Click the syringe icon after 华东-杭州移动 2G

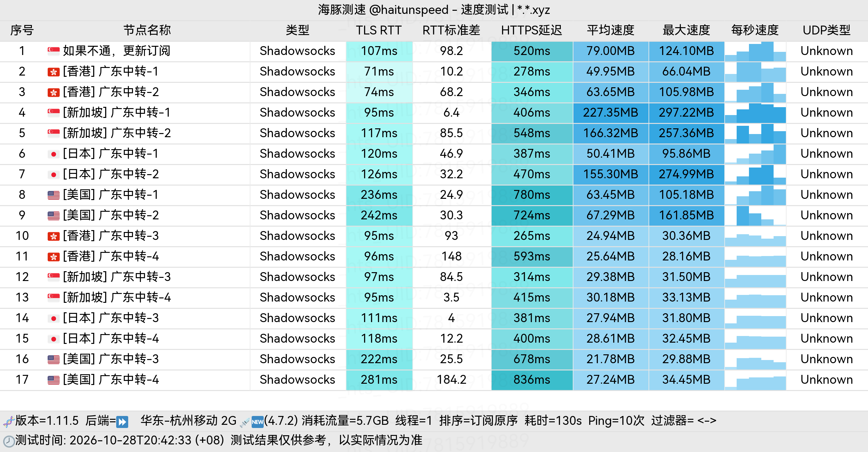(245, 422)
